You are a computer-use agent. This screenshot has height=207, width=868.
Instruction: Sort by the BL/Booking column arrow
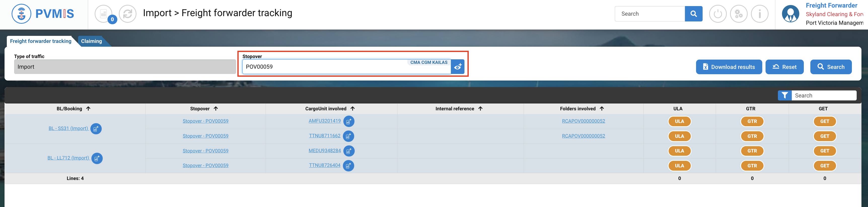[88, 109]
